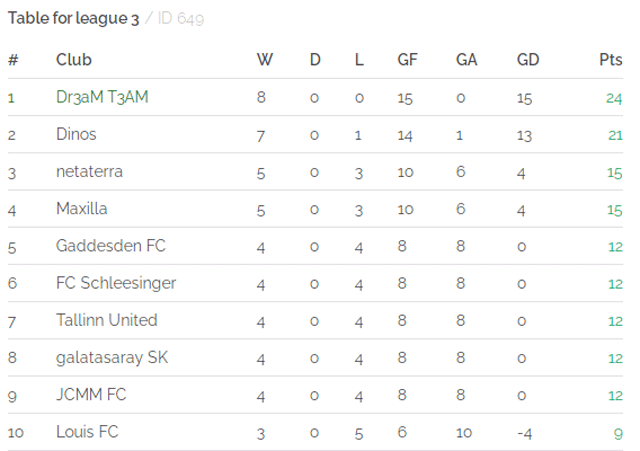
Task: Open Louis FC club entry
Action: [87, 432]
